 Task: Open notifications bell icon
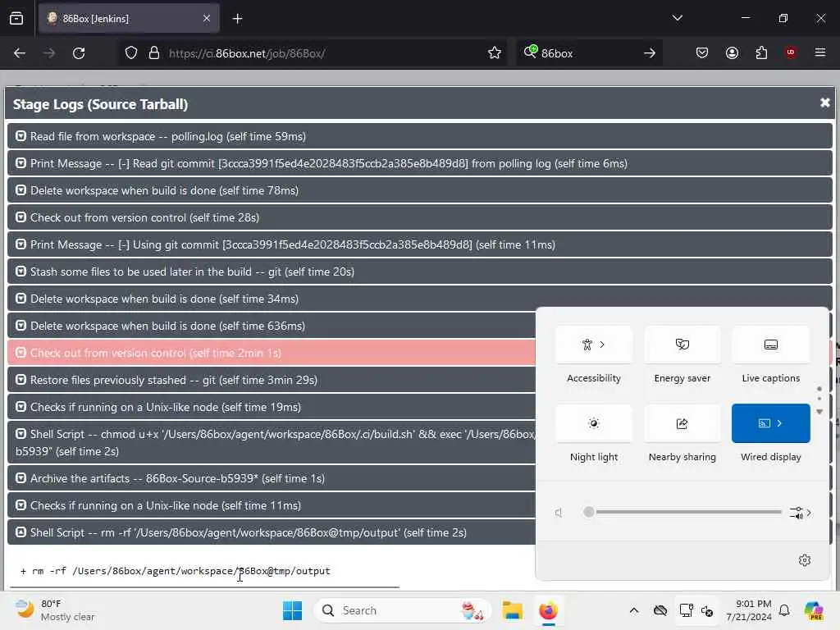(x=784, y=610)
